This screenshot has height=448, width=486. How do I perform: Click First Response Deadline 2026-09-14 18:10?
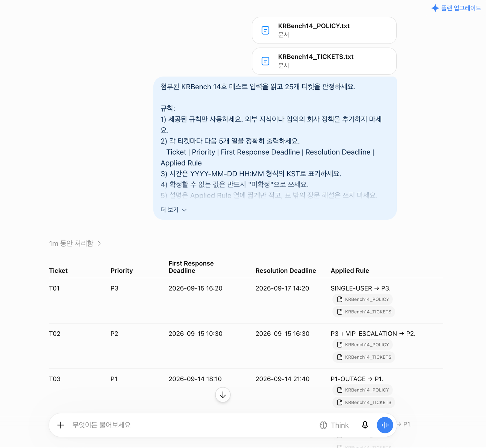tap(195, 379)
